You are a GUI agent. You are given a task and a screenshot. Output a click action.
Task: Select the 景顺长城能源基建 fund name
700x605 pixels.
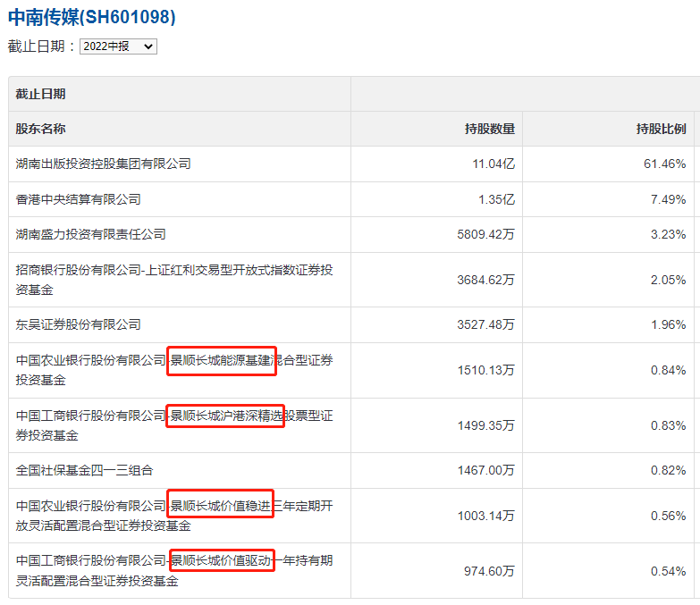coord(222,360)
